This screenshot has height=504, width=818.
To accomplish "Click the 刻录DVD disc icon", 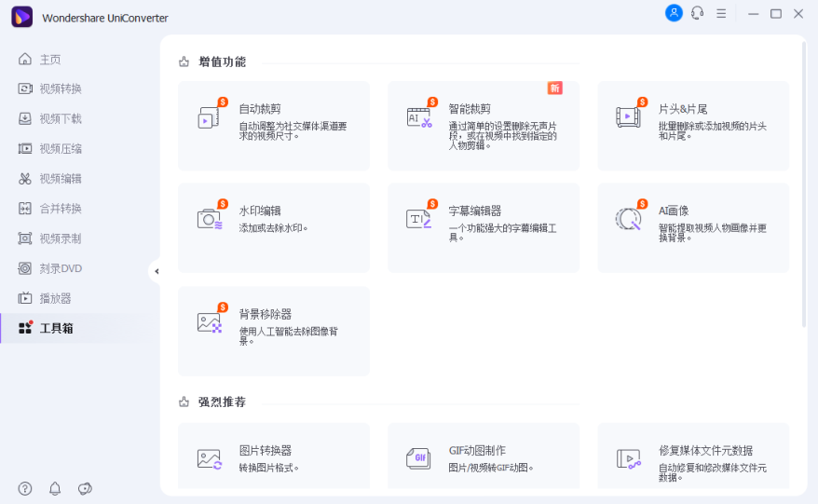I will (24, 268).
